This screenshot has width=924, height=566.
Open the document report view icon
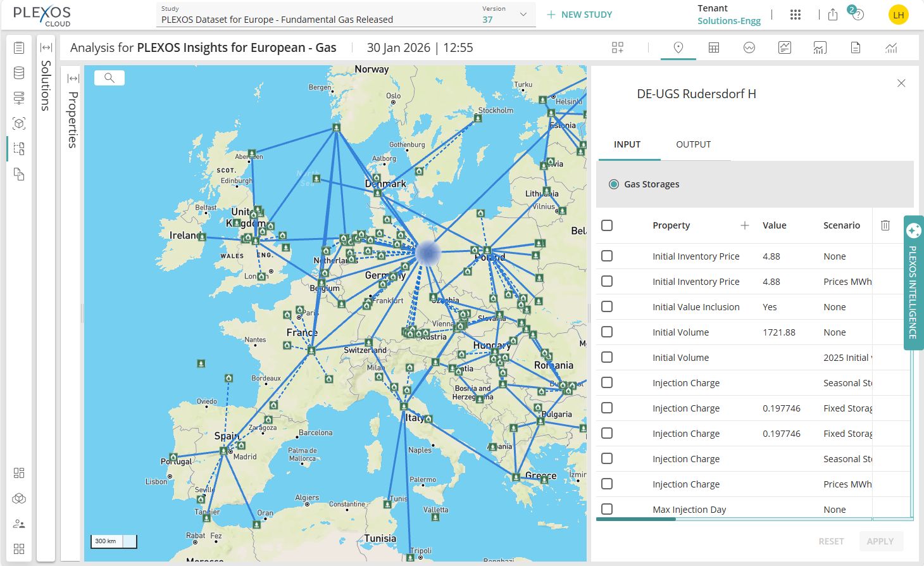(855, 47)
